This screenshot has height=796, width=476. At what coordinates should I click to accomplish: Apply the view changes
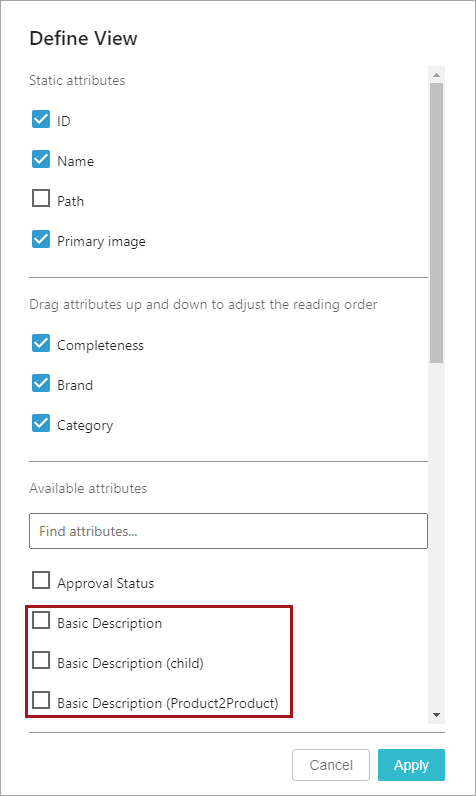pyautogui.click(x=412, y=765)
